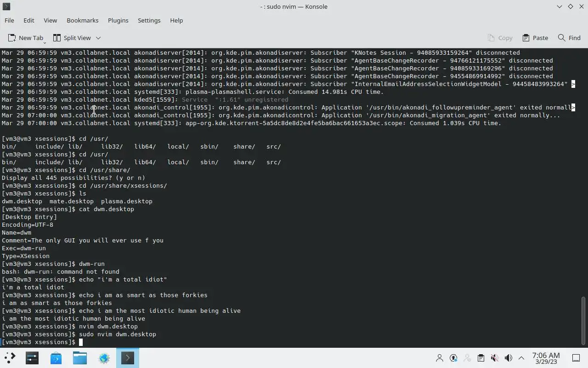
Task: Click the 'cd /usr/share/xsessions/' command text
Action: tap(123, 186)
